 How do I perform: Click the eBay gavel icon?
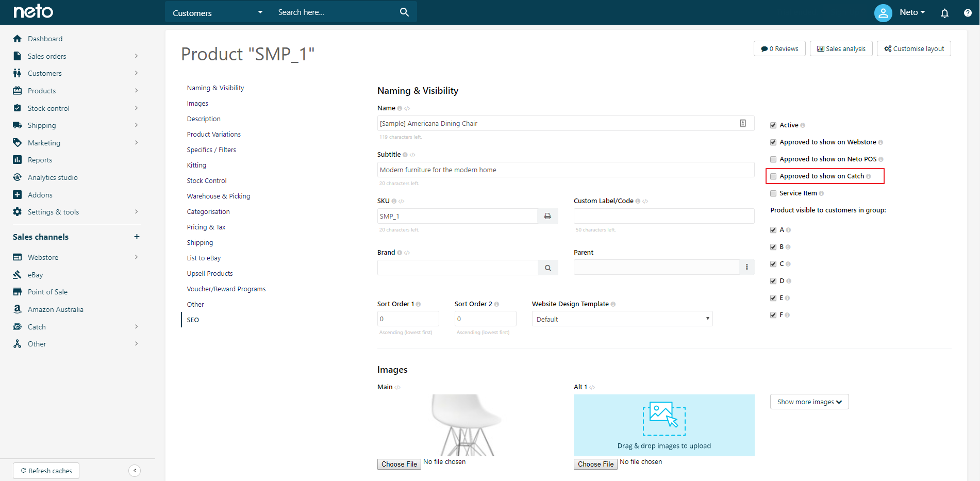[x=18, y=275]
